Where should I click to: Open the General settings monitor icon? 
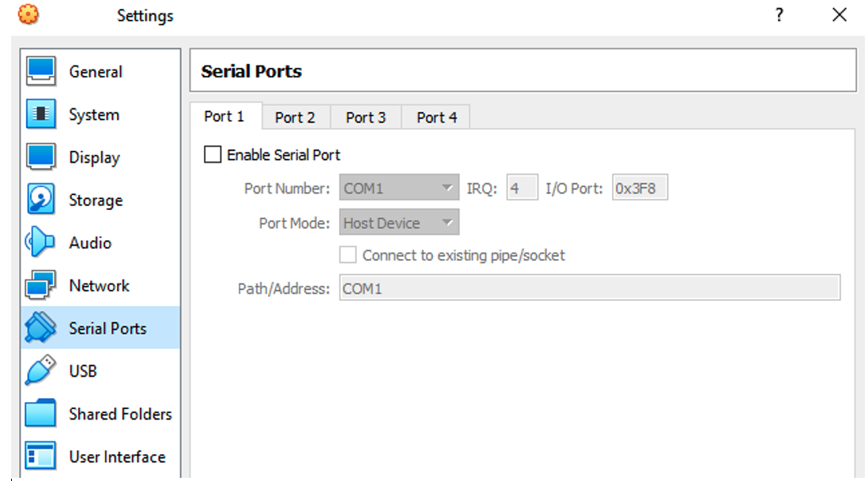[x=40, y=71]
